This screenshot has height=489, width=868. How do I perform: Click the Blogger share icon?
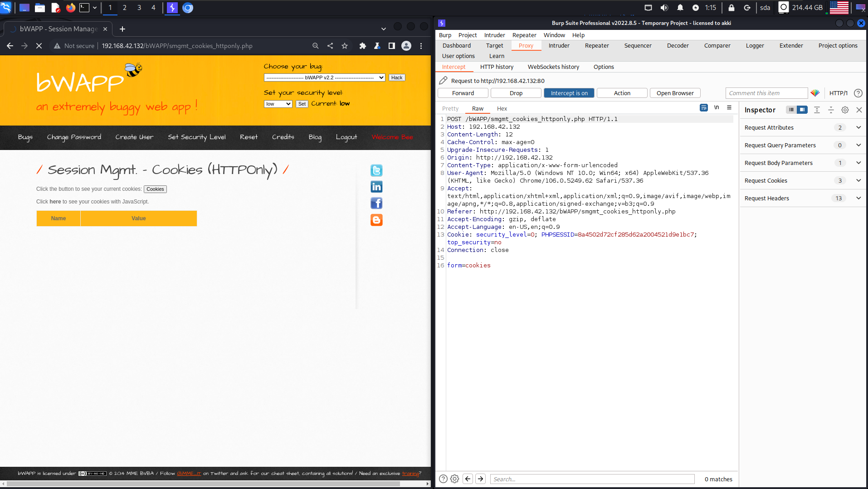pos(376,220)
